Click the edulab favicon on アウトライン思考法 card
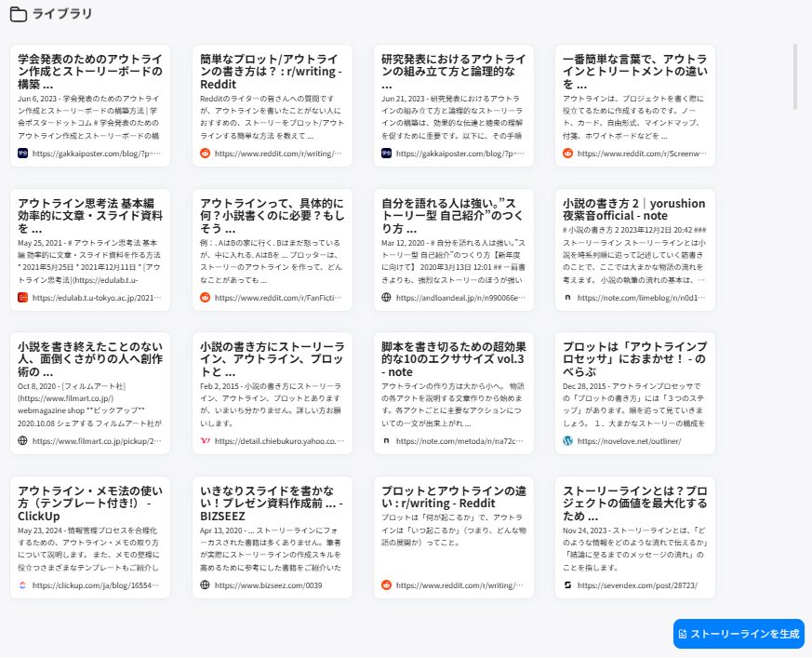 [x=23, y=298]
